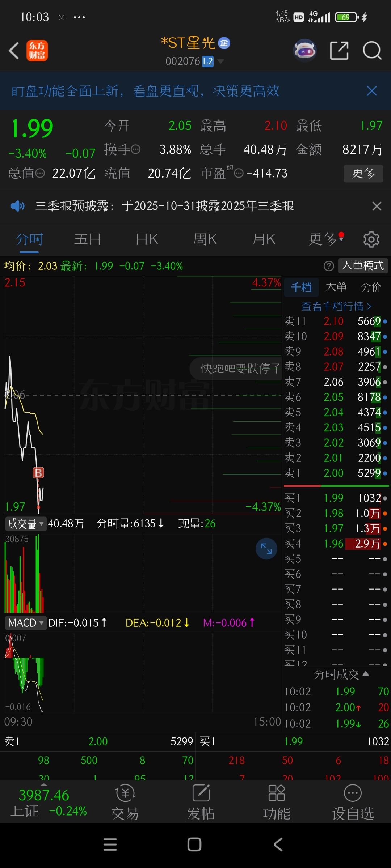The height and width of the screenshot is (868, 391).
Task: Tap the back arrow icon
Action: point(14,51)
